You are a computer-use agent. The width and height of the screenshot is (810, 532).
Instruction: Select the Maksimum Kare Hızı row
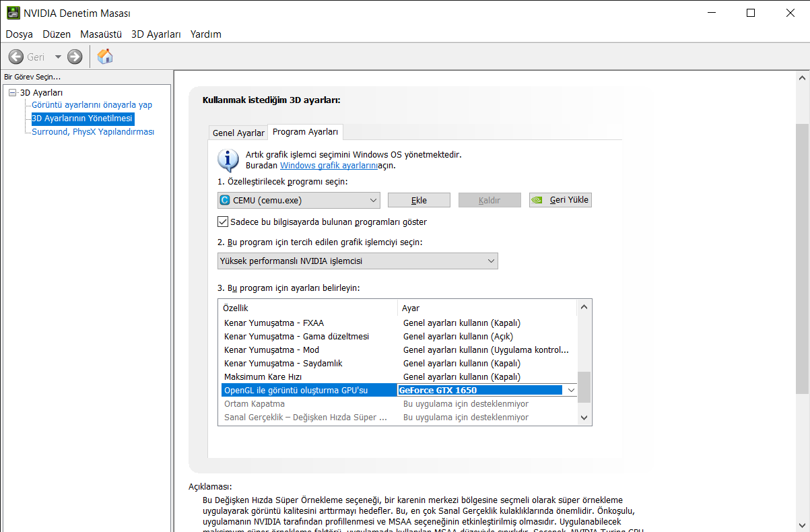coord(399,376)
